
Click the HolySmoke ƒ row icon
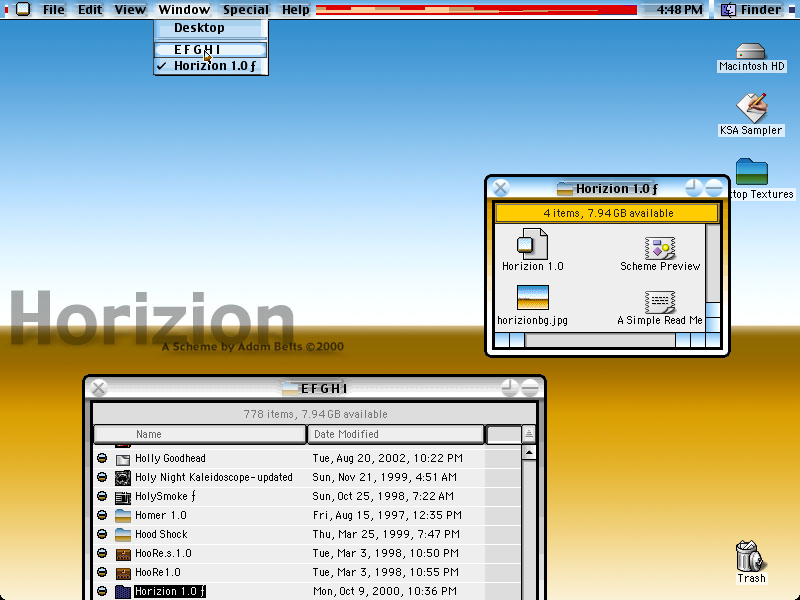point(122,496)
